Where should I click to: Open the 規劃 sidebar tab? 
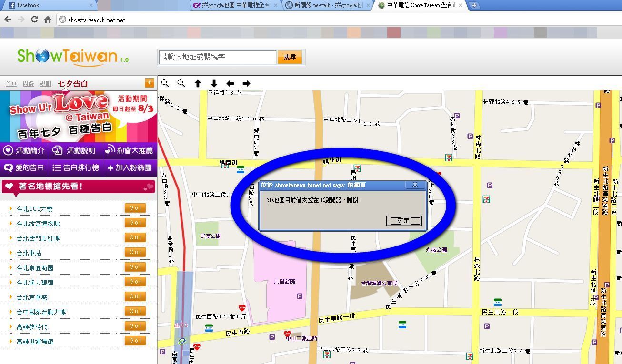click(46, 84)
